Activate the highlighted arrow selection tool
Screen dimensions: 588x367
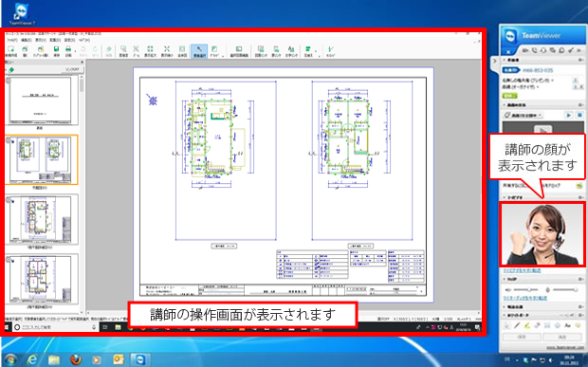coord(199,51)
